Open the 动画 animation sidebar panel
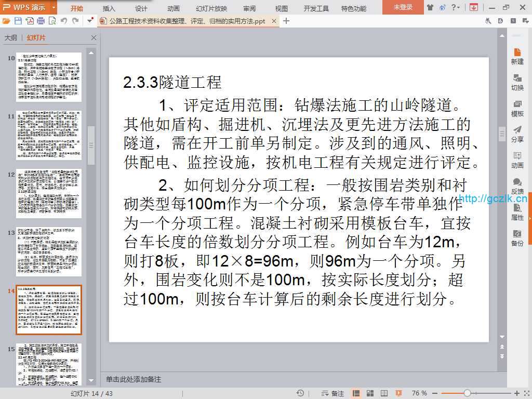This screenshot has height=399, width=532. pos(517,160)
